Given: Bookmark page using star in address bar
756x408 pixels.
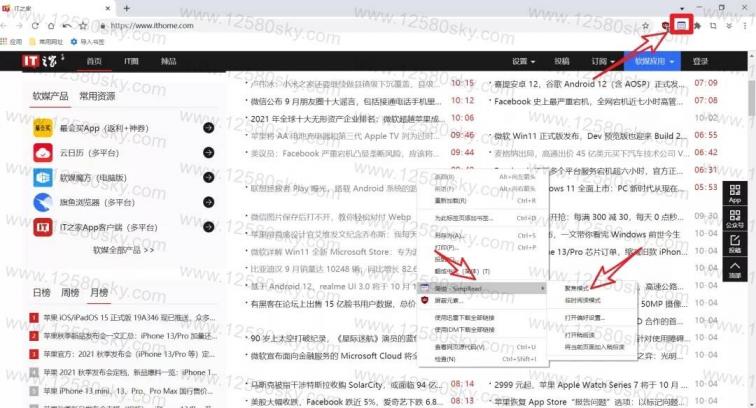Looking at the screenshot, I should point(646,26).
